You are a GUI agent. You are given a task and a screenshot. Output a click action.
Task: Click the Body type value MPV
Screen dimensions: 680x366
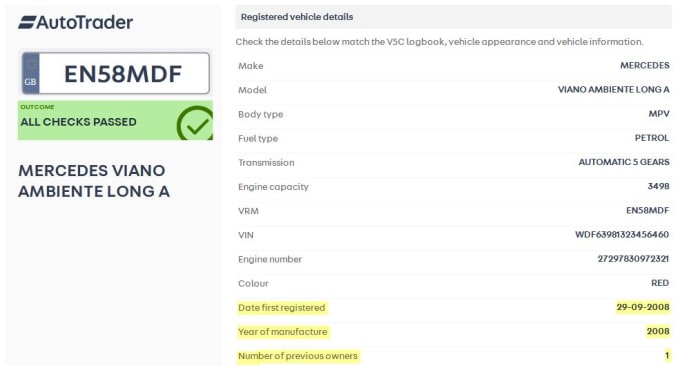[x=659, y=114]
